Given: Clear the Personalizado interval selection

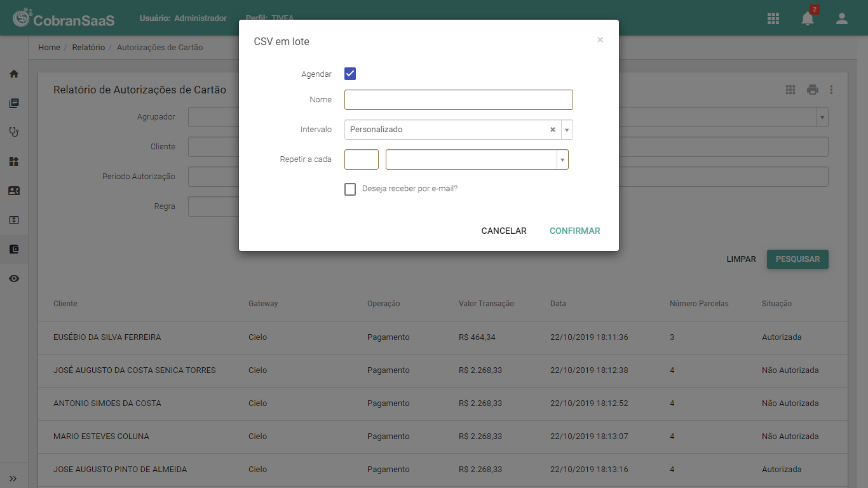Looking at the screenshot, I should pyautogui.click(x=553, y=130).
